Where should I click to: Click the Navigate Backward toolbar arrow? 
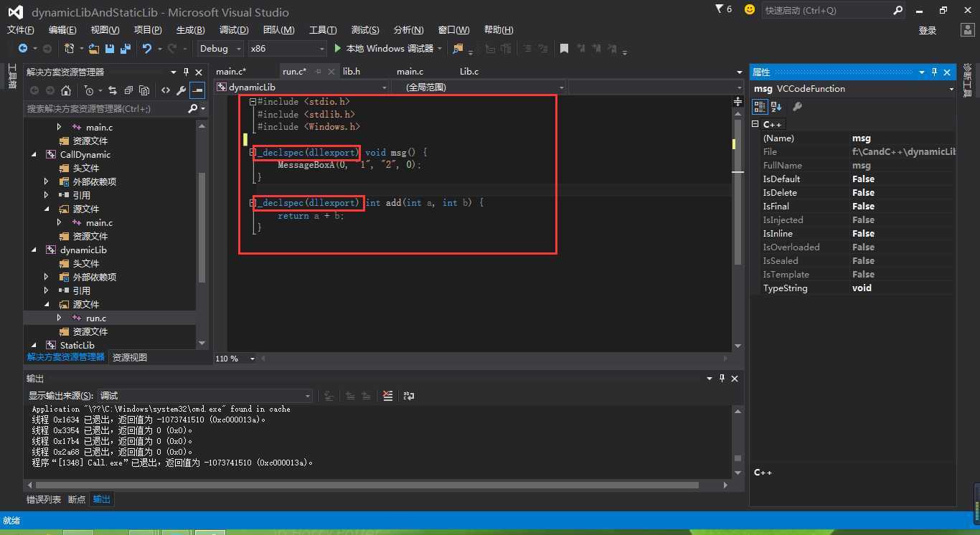(23, 48)
